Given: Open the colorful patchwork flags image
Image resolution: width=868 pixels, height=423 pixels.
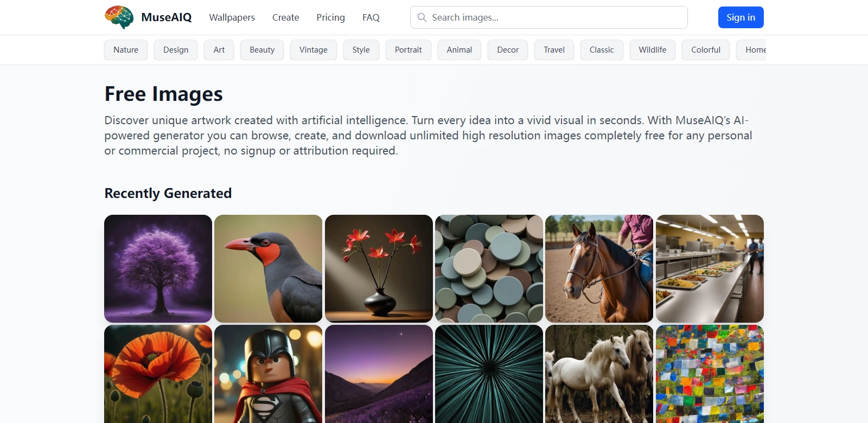Looking at the screenshot, I should pos(710,374).
